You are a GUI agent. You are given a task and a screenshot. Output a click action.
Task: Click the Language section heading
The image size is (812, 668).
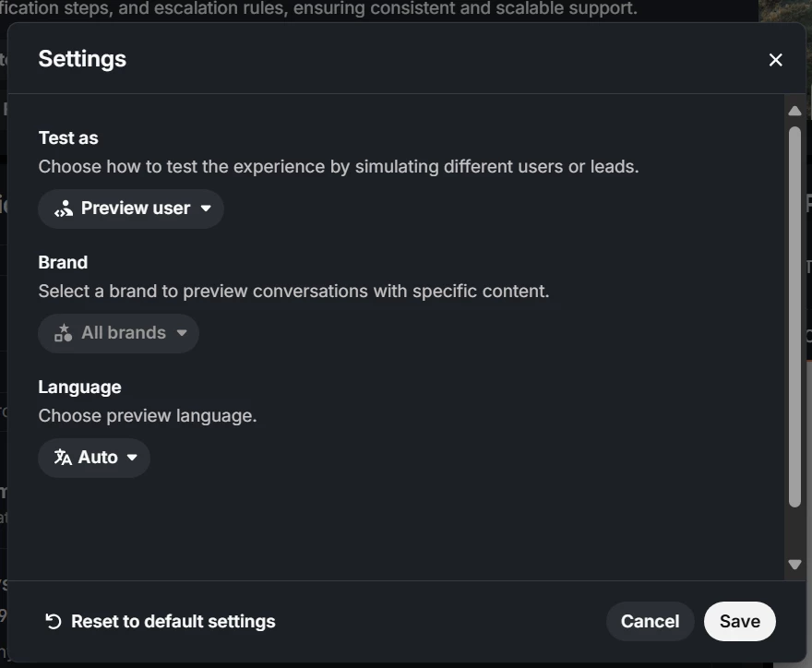[79, 388]
